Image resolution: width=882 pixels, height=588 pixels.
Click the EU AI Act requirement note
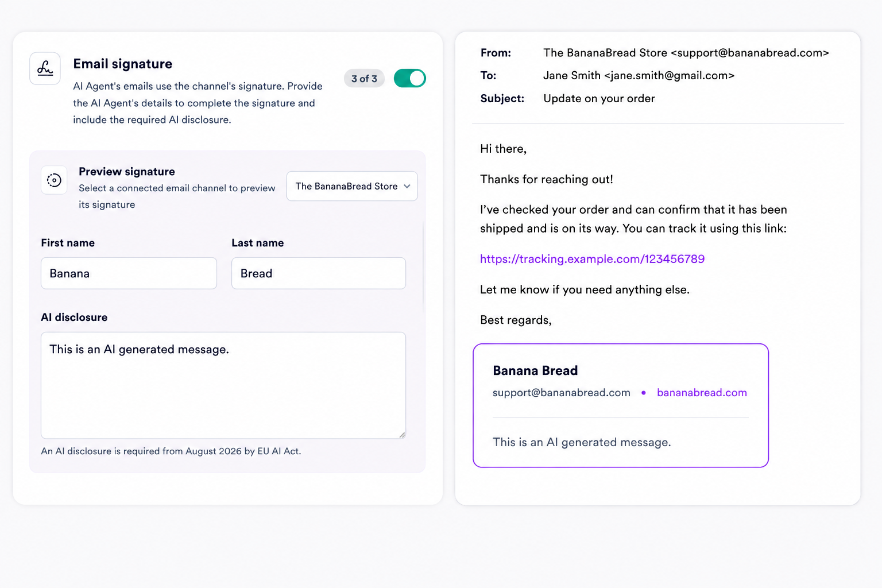click(171, 451)
